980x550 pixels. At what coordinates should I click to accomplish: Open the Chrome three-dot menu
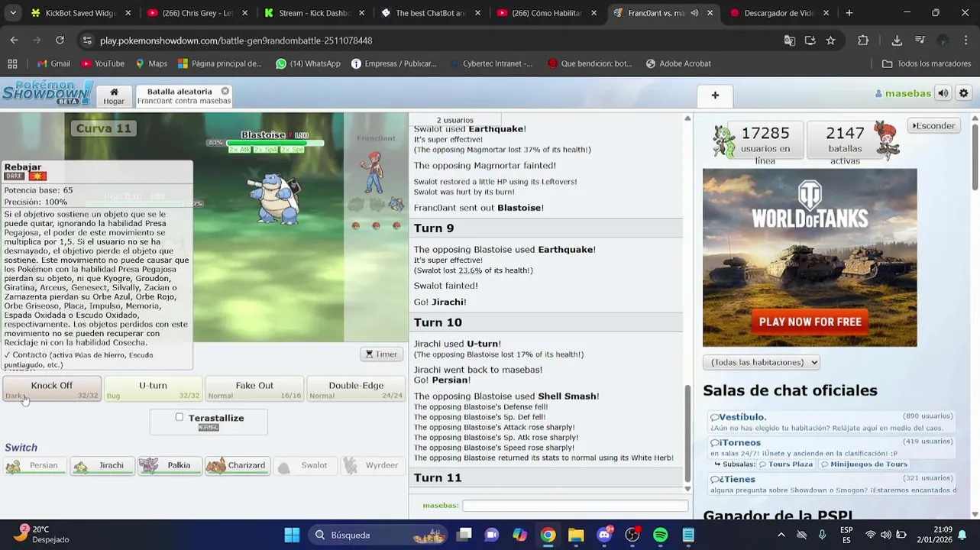click(966, 40)
